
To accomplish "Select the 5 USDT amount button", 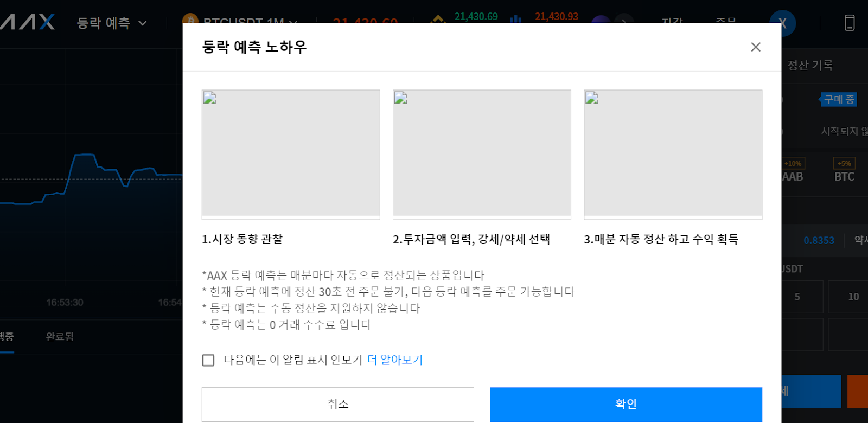I will (x=802, y=297).
